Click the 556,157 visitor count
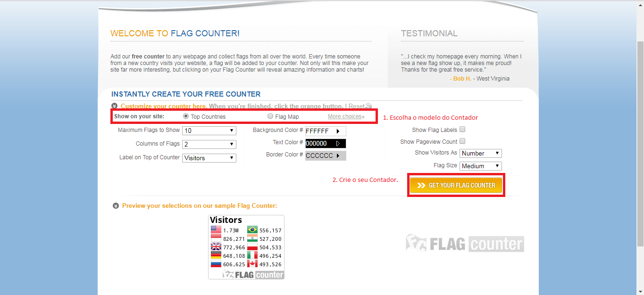The image size is (644, 295). pyautogui.click(x=270, y=230)
